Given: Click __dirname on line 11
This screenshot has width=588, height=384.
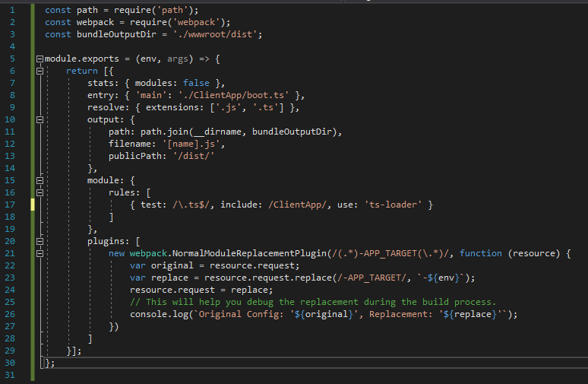Looking at the screenshot, I should coord(217,132).
